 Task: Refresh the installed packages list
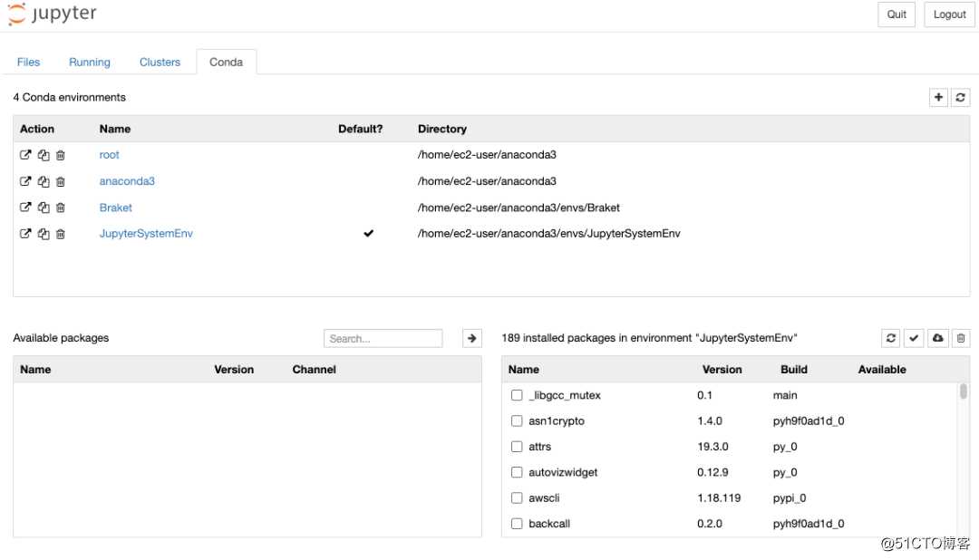(x=891, y=338)
